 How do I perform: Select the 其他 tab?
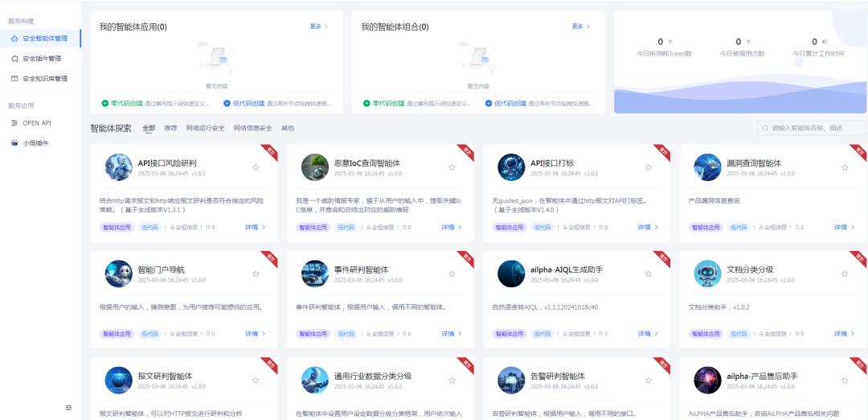[288, 128]
